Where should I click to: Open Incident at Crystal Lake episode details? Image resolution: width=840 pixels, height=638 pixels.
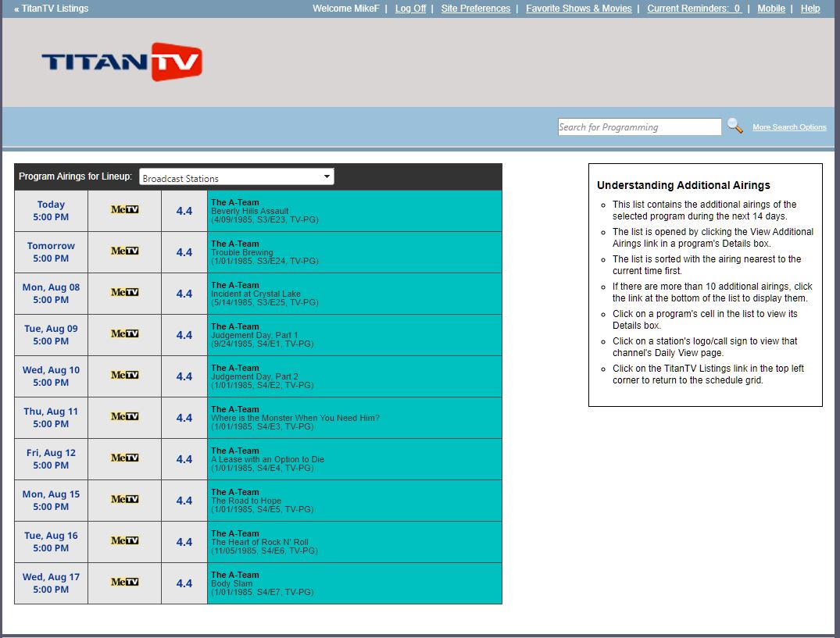tap(355, 294)
